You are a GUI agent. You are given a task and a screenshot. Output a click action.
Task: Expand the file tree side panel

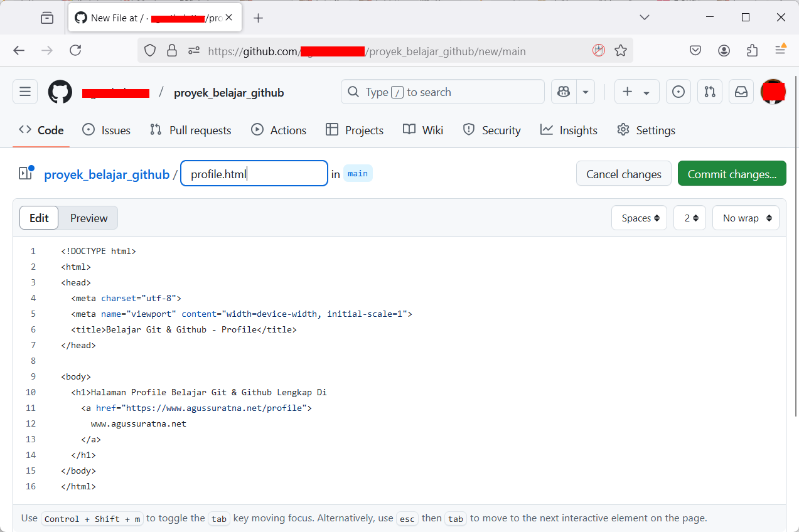26,174
